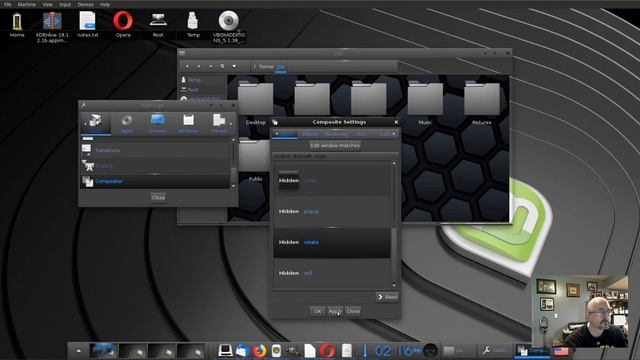
Task: Open Scaling item in settings list
Action: click(x=156, y=166)
